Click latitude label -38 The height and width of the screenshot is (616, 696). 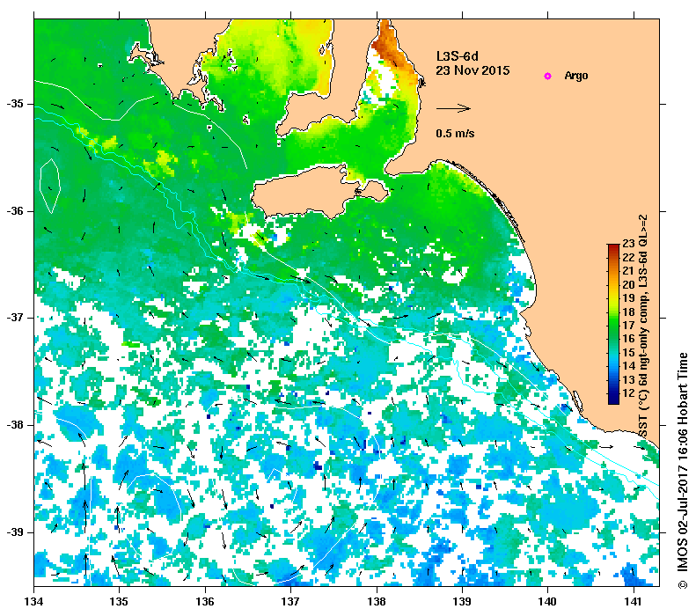pos(15,425)
